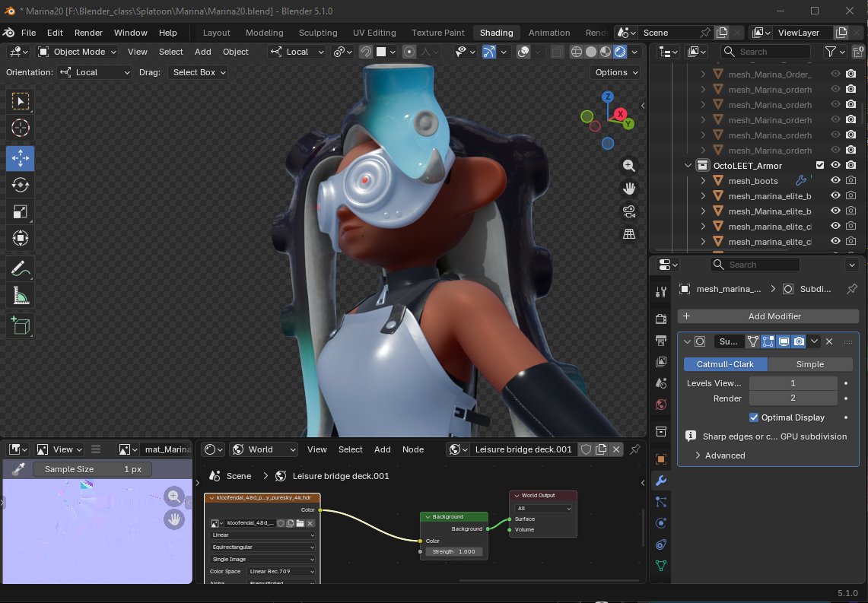Expand mesh_boots tree item

pos(703,180)
